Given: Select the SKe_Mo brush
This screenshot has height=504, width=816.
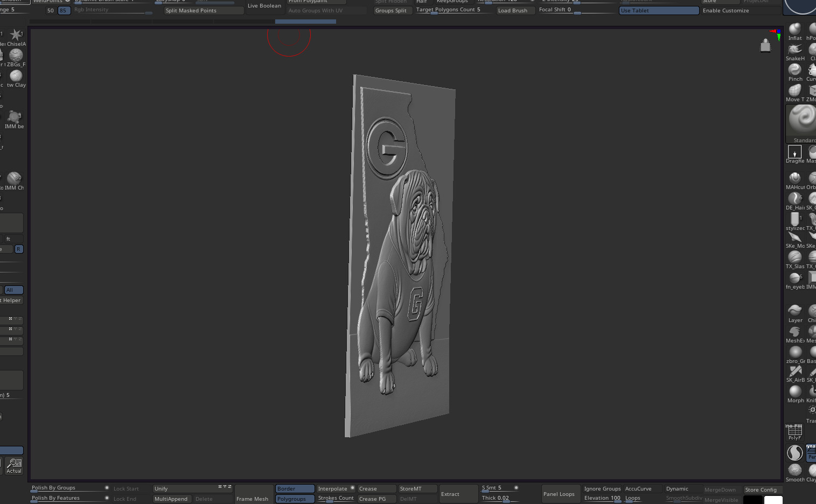Looking at the screenshot, I should tap(795, 240).
